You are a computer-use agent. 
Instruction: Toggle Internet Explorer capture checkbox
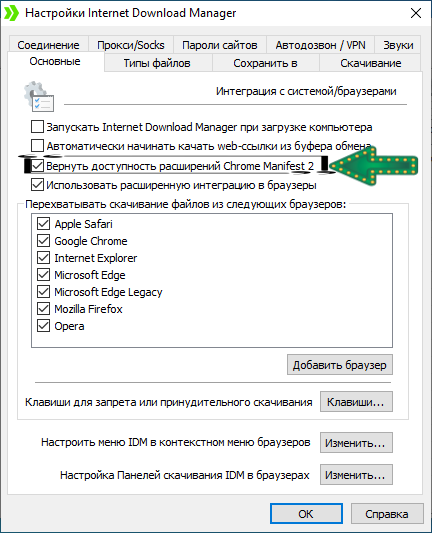[44, 258]
